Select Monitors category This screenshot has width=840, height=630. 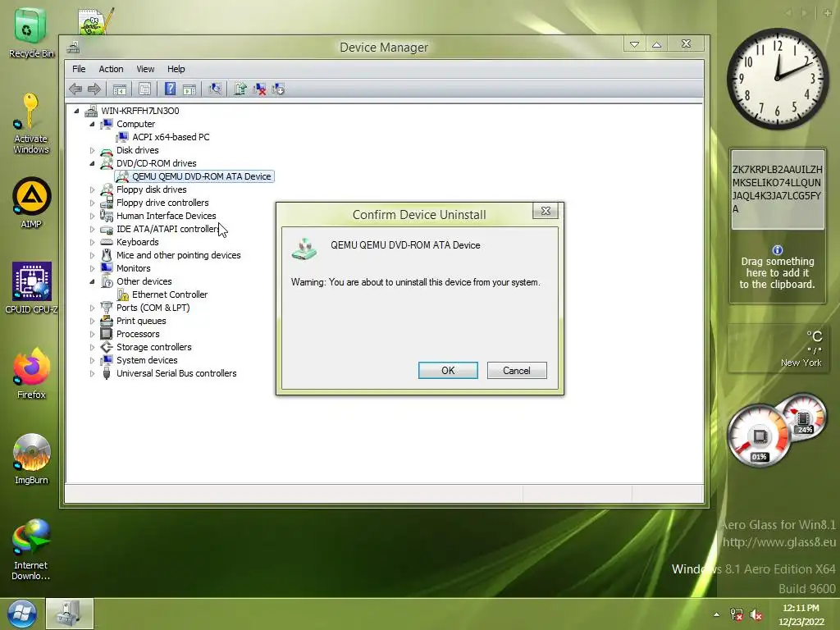click(x=134, y=268)
